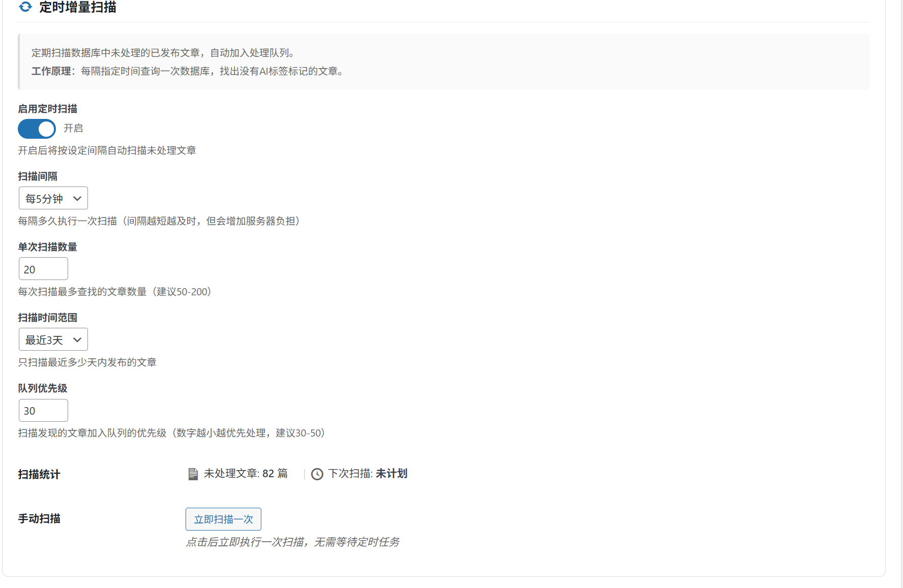Viewport: 903px width, 588px height.
Task: Click 立即扫描一次 to run a manual scan
Action: pos(223,519)
